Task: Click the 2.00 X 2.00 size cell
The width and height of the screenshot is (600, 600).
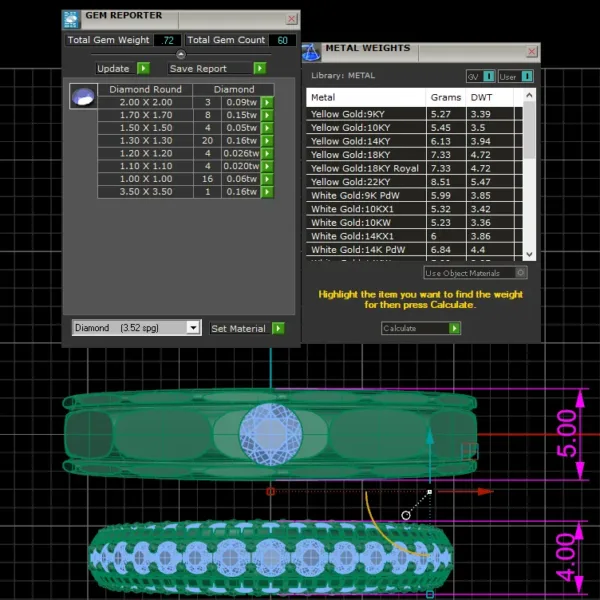Action: 145,103
